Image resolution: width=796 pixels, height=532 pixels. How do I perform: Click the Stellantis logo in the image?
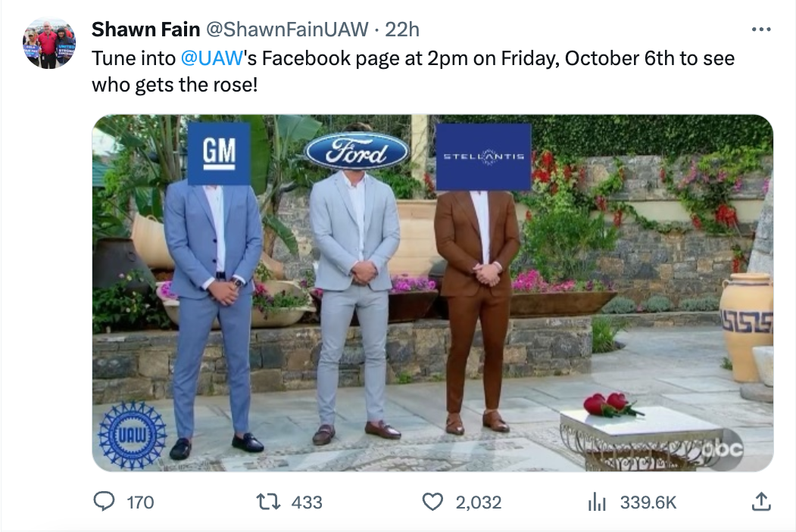tap(483, 156)
